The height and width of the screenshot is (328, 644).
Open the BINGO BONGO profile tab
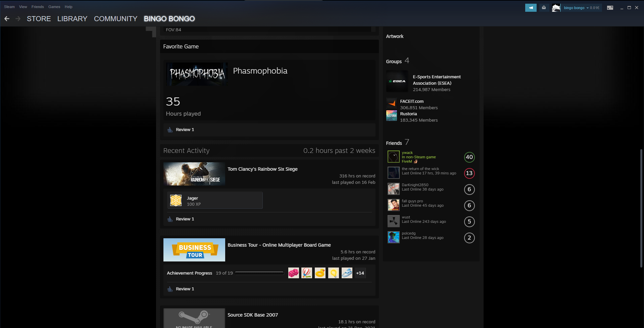(169, 19)
